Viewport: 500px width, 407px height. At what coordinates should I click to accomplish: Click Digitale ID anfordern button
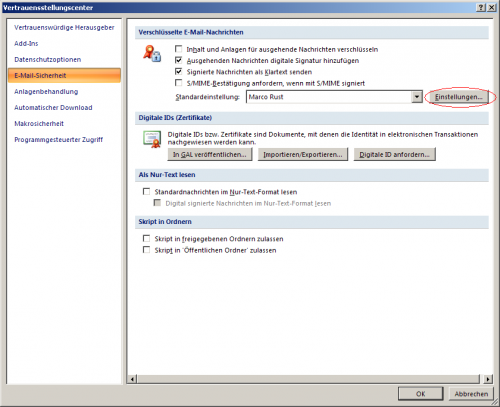pyautogui.click(x=394, y=155)
